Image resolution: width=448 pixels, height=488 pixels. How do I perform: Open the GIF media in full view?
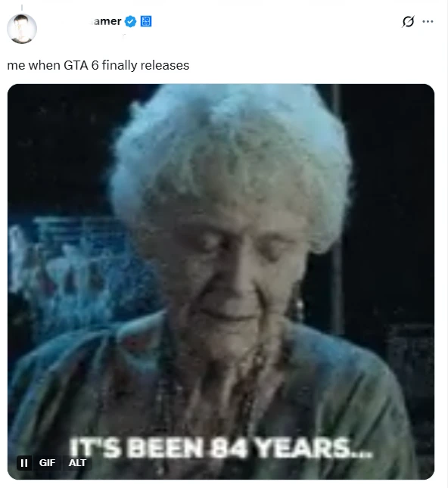tap(221, 281)
